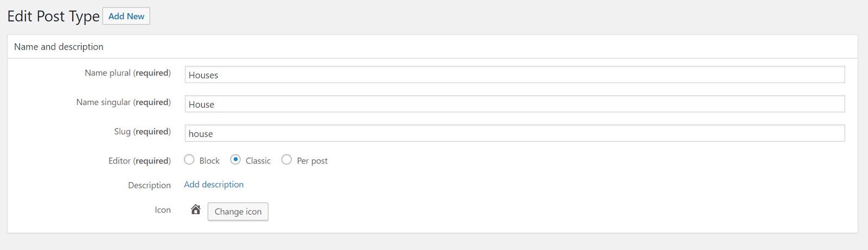Image resolution: width=868 pixels, height=250 pixels.
Task: Click the house icon preview
Action: [x=196, y=210]
